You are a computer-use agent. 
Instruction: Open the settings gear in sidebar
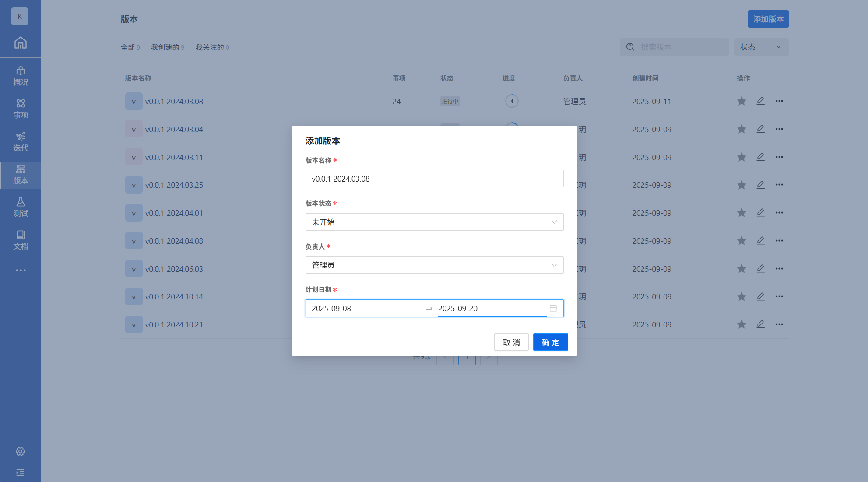point(20,451)
